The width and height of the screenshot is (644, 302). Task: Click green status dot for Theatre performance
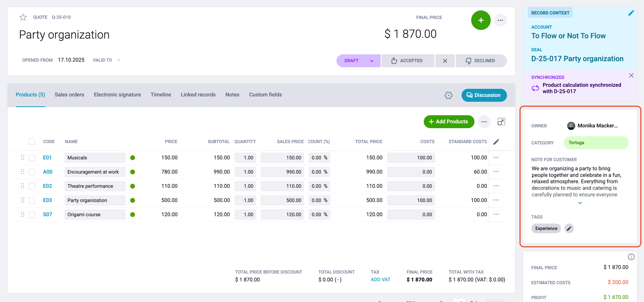click(x=132, y=186)
